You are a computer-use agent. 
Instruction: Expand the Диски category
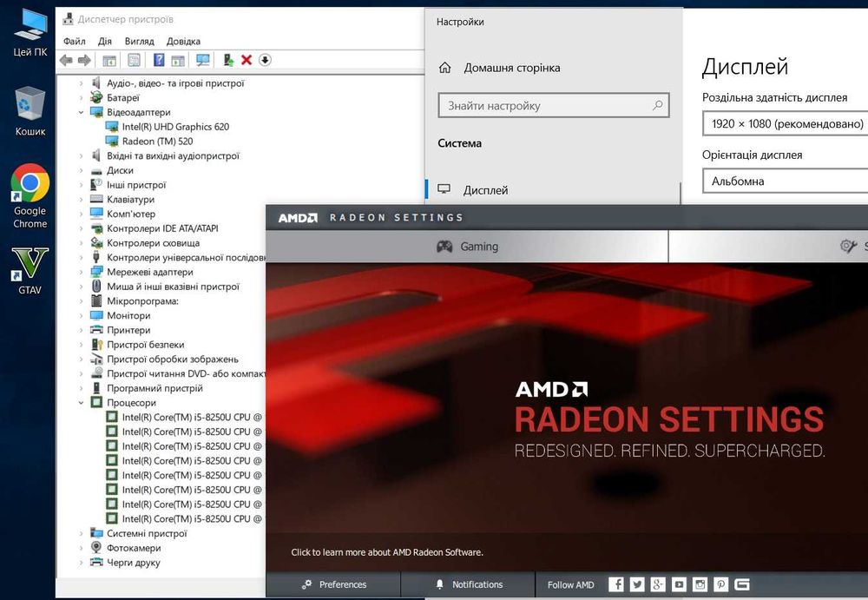82,171
